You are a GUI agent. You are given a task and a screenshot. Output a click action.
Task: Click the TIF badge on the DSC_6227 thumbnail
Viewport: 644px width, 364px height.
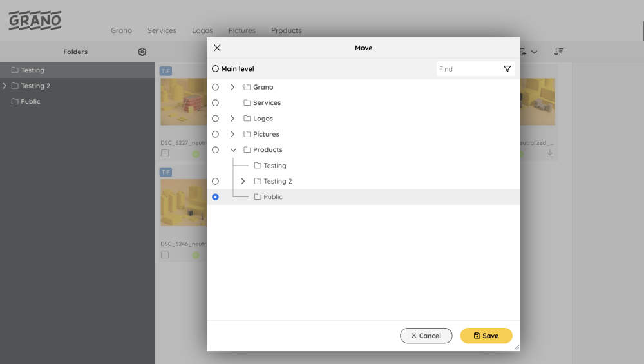coord(166,71)
